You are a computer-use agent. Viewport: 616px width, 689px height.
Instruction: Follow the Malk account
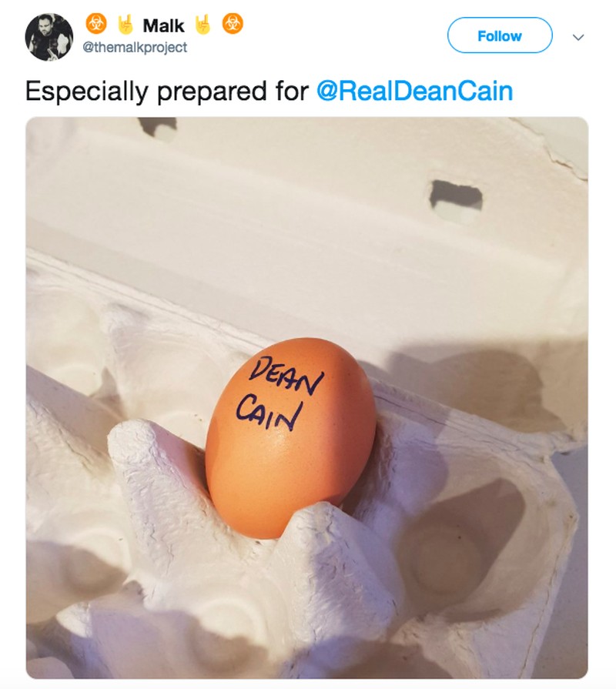point(499,36)
